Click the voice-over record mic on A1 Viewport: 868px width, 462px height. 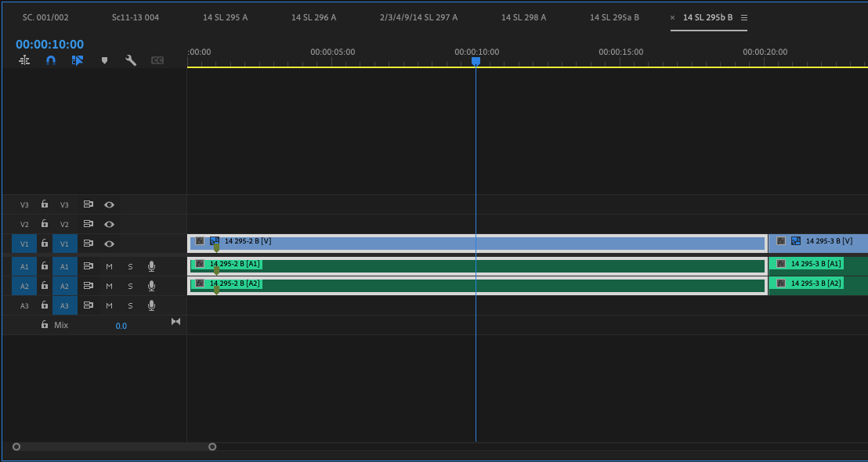pos(151,266)
